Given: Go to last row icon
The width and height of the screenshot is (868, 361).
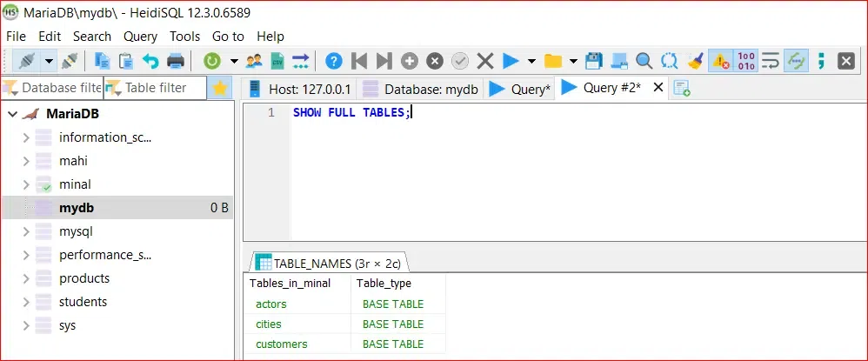Looking at the screenshot, I should 384,60.
